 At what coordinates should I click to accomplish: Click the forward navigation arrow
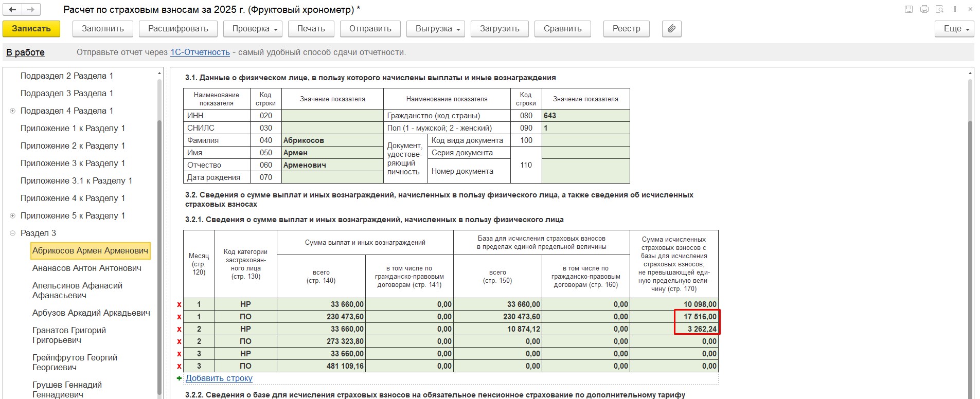click(31, 10)
